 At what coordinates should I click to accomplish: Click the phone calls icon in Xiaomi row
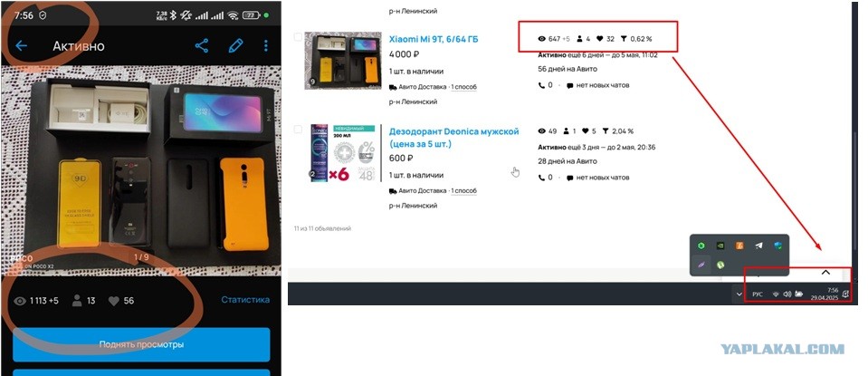click(x=541, y=85)
